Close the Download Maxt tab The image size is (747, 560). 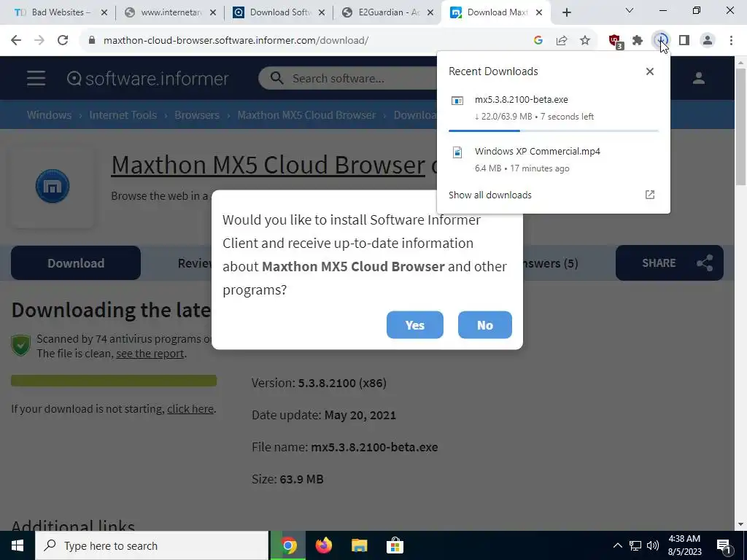[539, 12]
